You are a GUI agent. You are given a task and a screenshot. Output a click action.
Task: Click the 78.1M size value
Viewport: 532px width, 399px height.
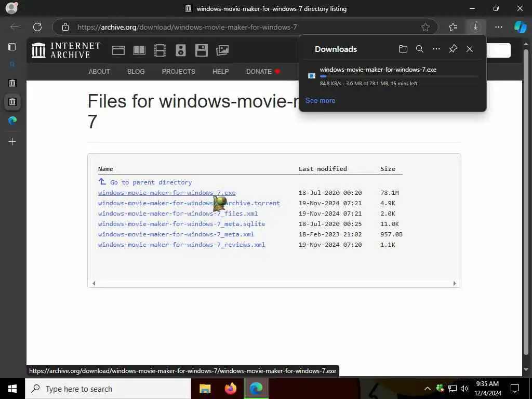coord(390,193)
